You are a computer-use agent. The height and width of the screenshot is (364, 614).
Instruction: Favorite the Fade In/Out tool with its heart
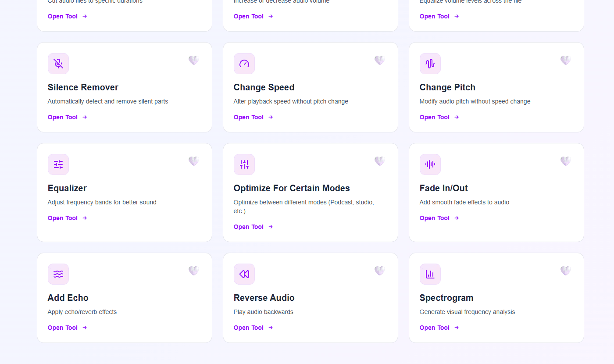tap(566, 161)
